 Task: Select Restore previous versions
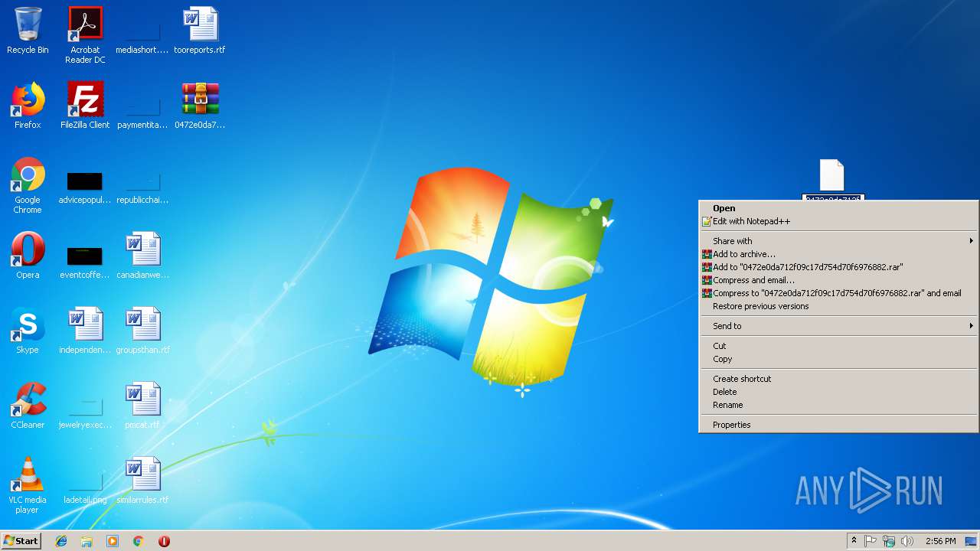coord(838,306)
